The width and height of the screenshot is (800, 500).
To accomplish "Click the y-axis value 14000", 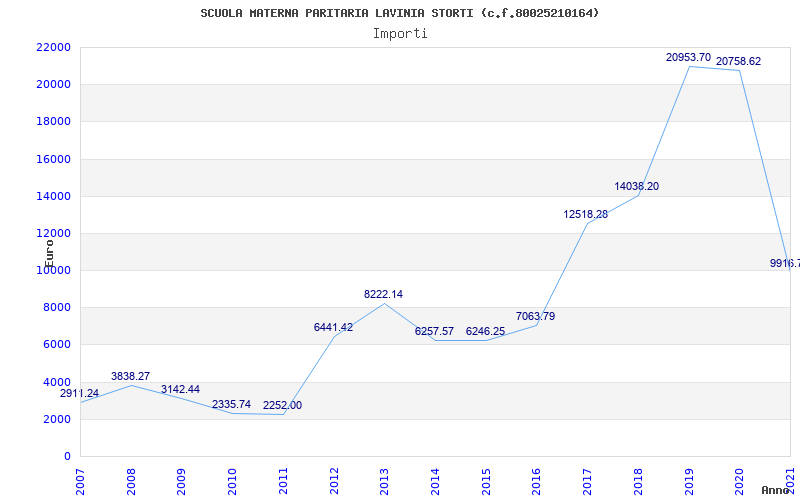I will 53,196.
